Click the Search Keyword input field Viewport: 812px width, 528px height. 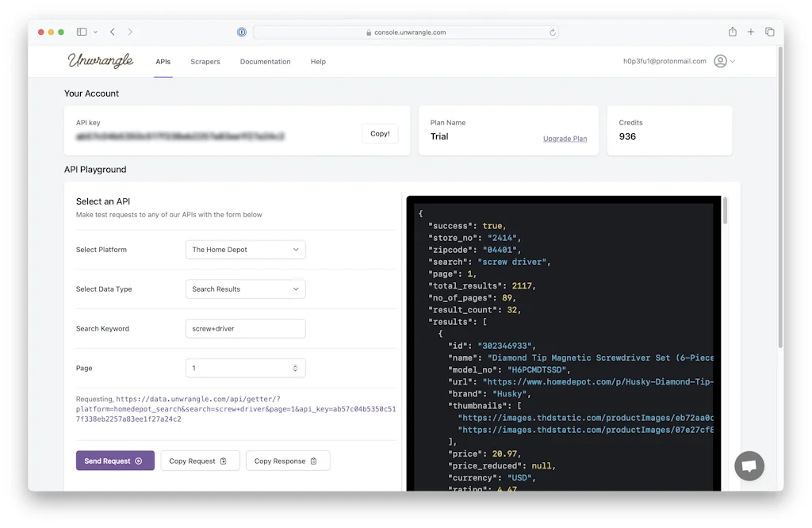tap(245, 328)
